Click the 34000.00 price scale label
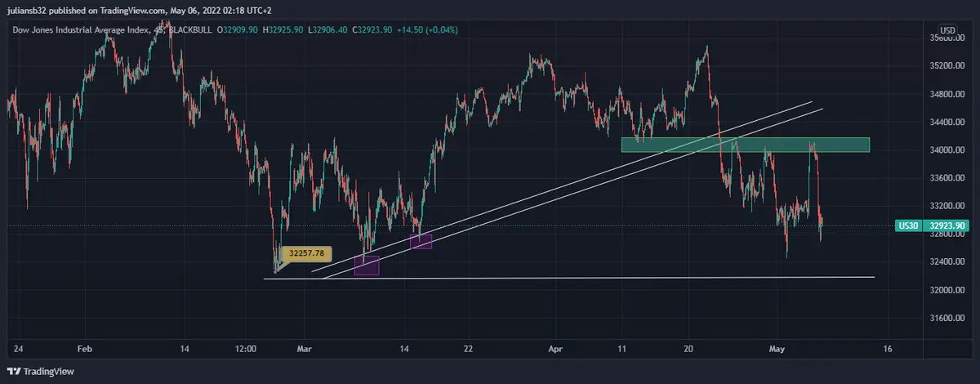The width and height of the screenshot is (980, 384). (947, 150)
